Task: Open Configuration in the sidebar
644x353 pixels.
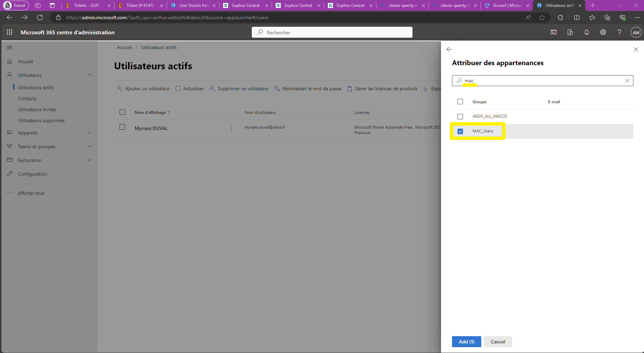Action: tap(32, 174)
